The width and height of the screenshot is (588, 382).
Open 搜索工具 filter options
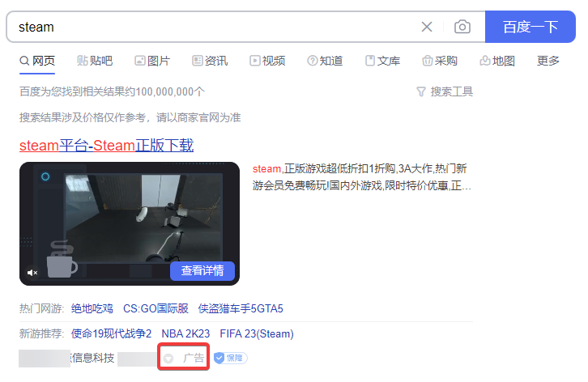(445, 91)
